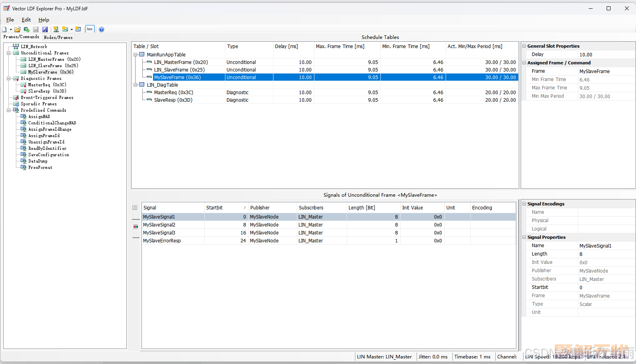Click the Save As disk icon

45,29
